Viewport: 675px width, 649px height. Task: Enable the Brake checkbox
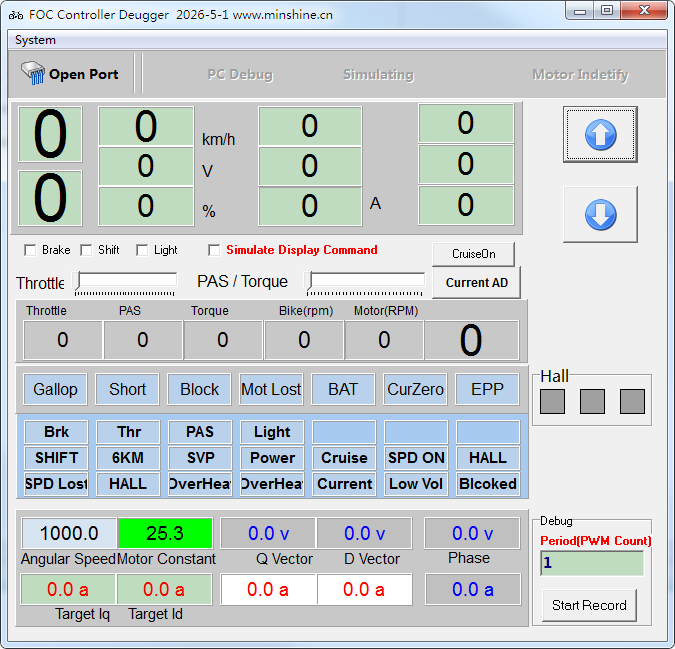tap(30, 250)
